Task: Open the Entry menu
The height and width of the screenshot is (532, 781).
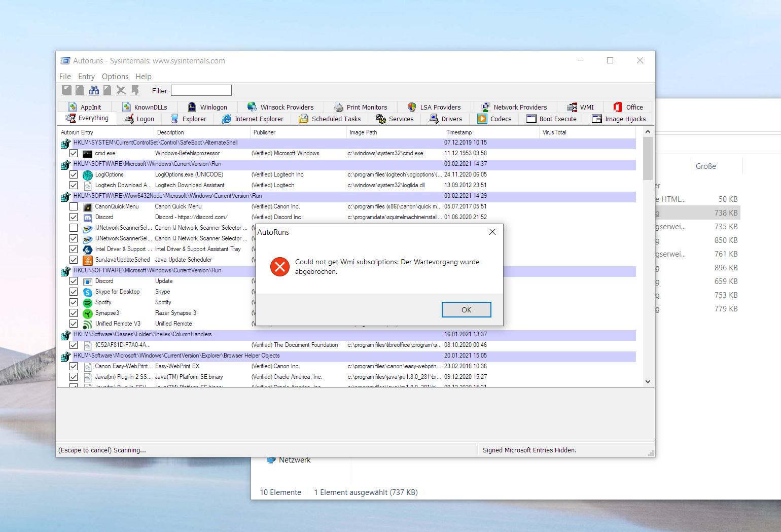Action: coord(86,77)
